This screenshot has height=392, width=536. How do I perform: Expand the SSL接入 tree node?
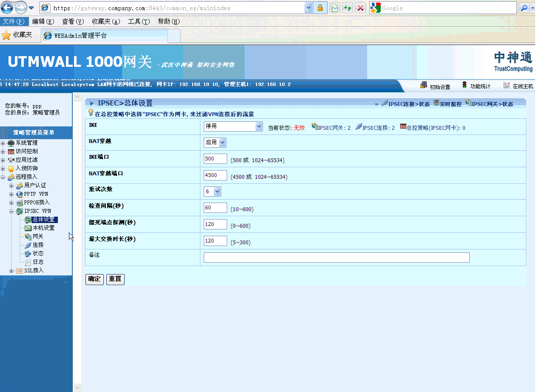11,271
